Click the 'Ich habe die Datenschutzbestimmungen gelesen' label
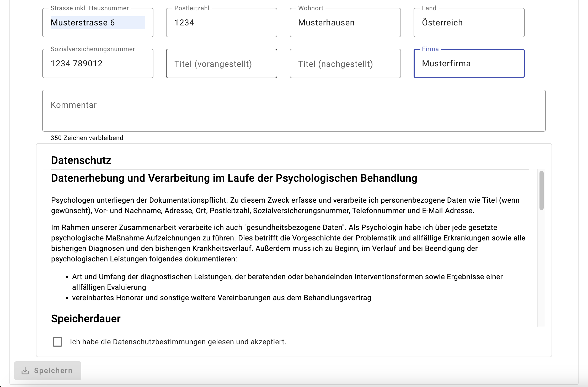The image size is (588, 387). (x=178, y=342)
